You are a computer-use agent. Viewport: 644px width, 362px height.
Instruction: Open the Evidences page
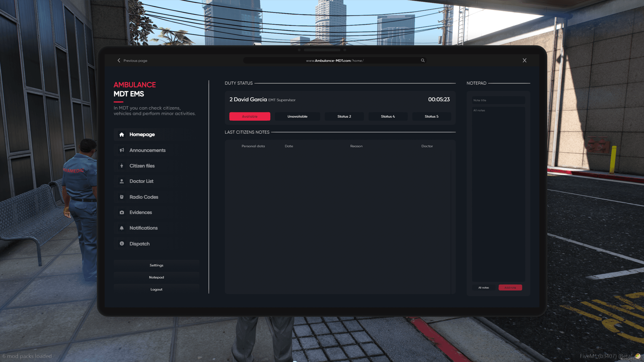(156, 212)
